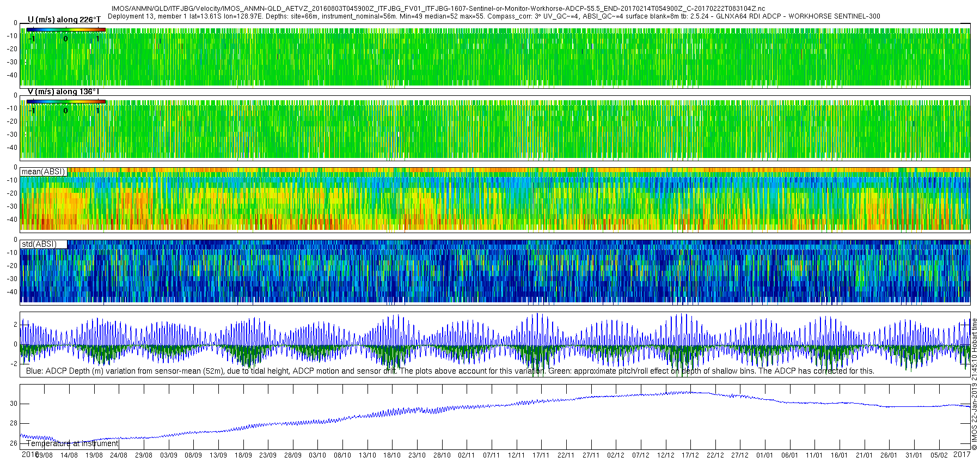The image size is (980, 463).
Task: Click the 17/12 date tick label
Action: point(690,455)
